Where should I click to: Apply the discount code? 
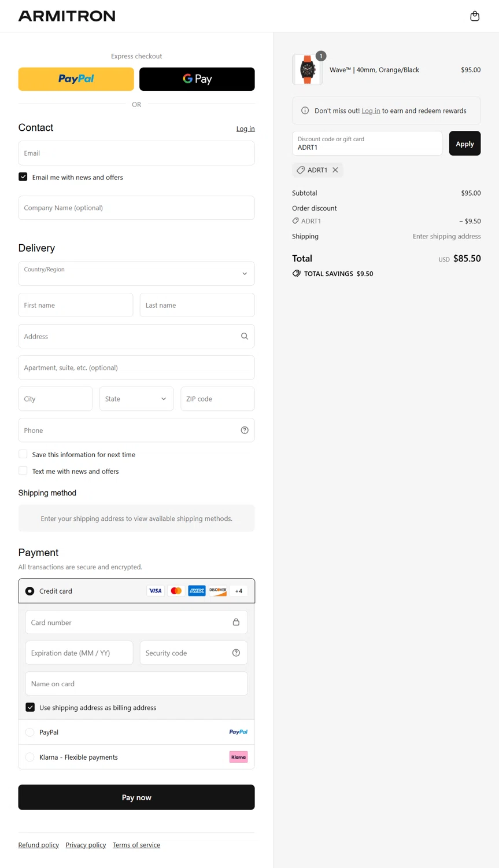click(465, 144)
